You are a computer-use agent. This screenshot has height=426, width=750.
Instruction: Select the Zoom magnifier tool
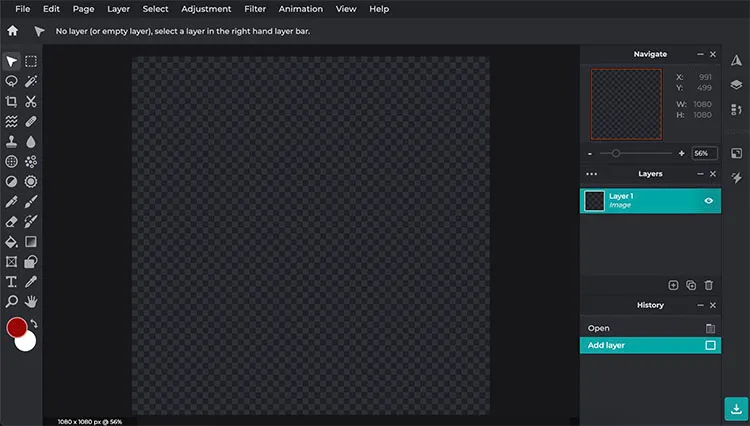11,302
